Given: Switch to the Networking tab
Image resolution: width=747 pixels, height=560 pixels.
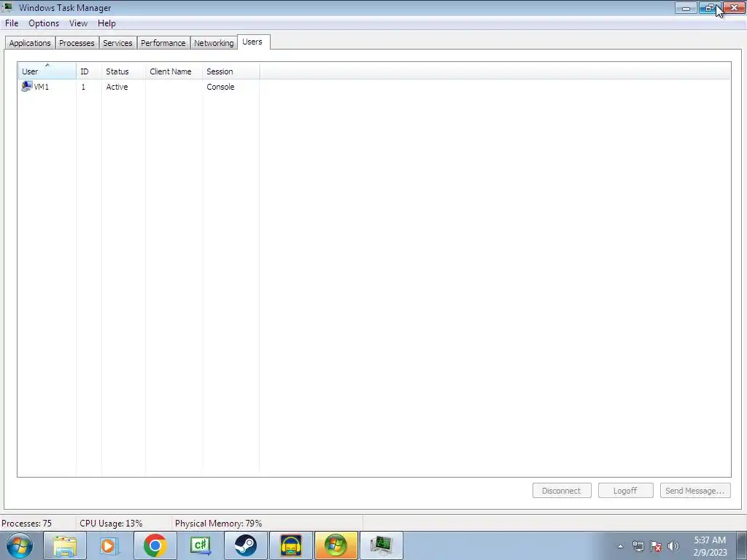Looking at the screenshot, I should pos(214,43).
